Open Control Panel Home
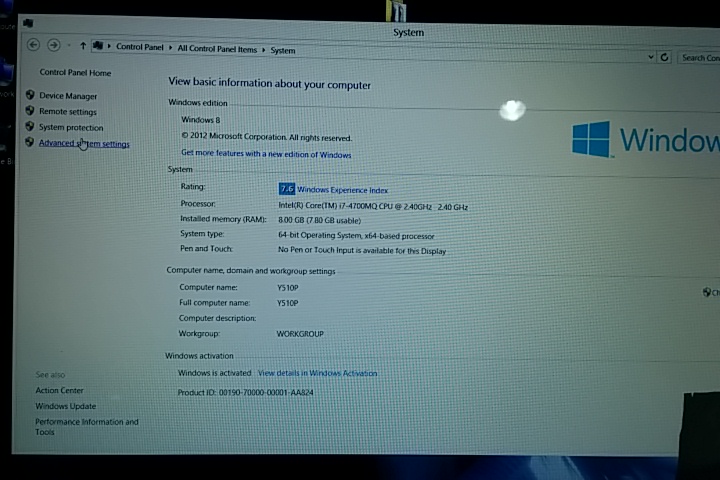 click(75, 73)
